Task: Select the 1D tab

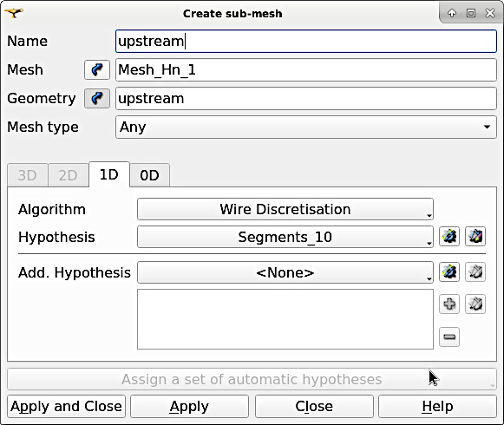Action: [x=109, y=174]
